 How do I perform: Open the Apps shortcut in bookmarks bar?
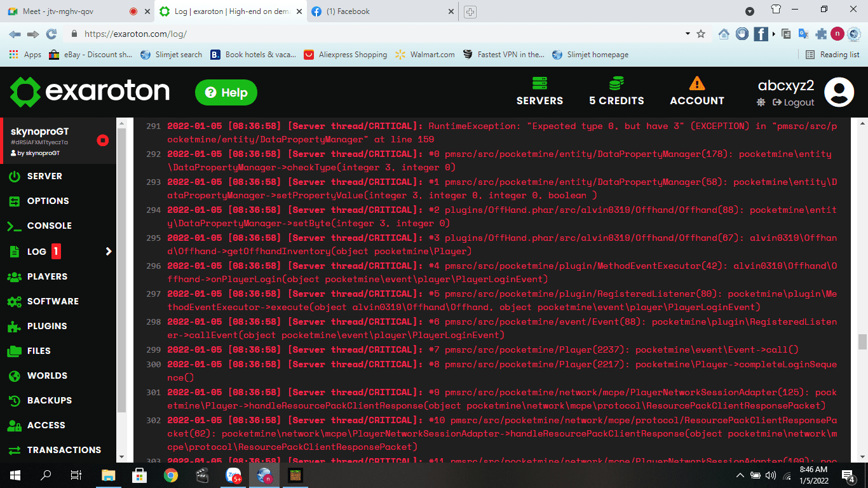(25, 55)
